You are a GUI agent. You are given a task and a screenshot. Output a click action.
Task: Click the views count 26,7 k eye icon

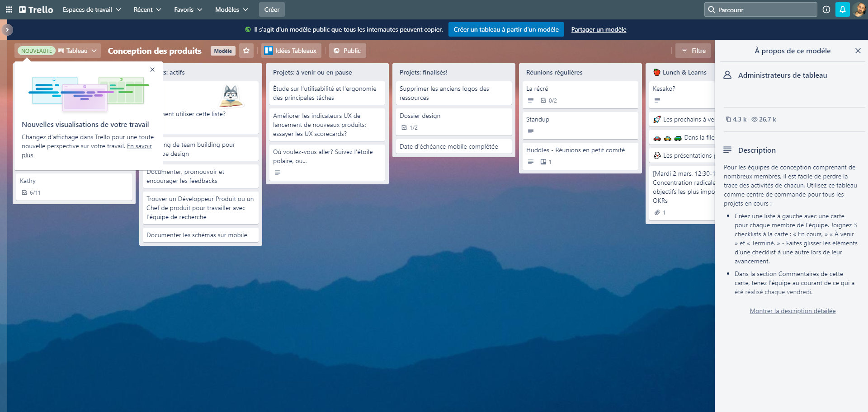(x=754, y=119)
